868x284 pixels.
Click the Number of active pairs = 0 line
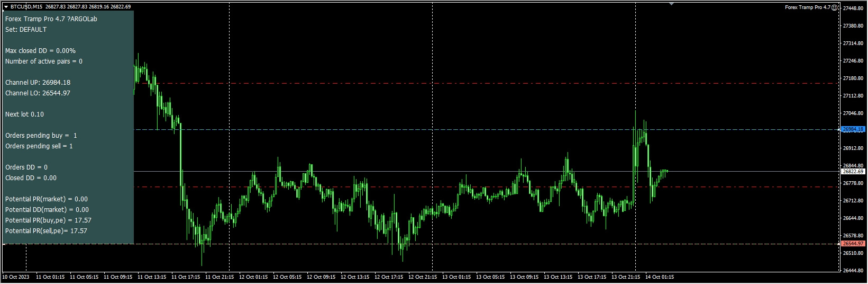tap(44, 61)
